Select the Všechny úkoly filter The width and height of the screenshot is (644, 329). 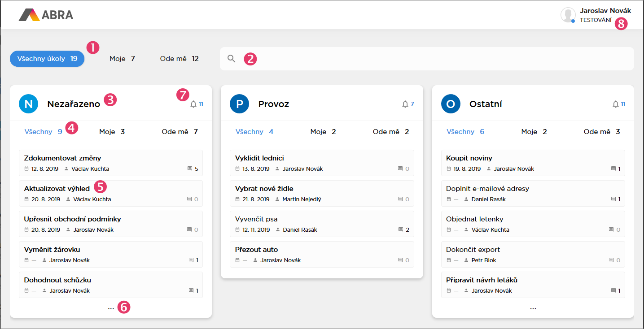click(x=47, y=59)
